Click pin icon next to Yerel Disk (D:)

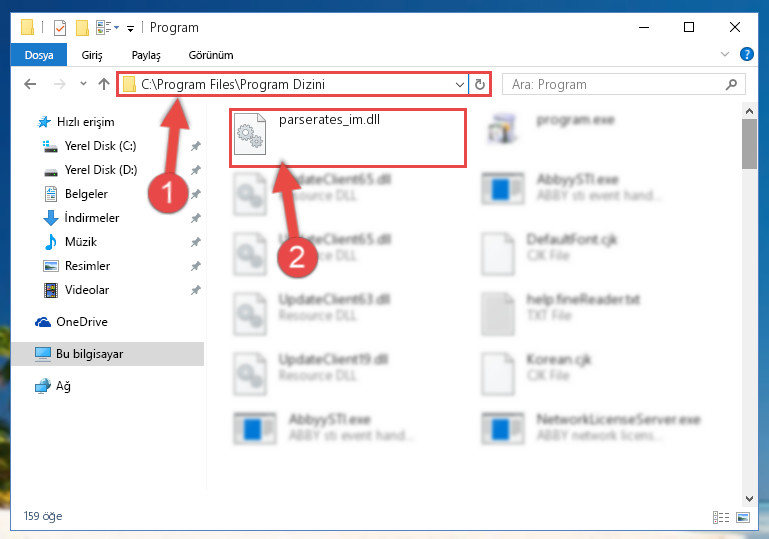[196, 170]
